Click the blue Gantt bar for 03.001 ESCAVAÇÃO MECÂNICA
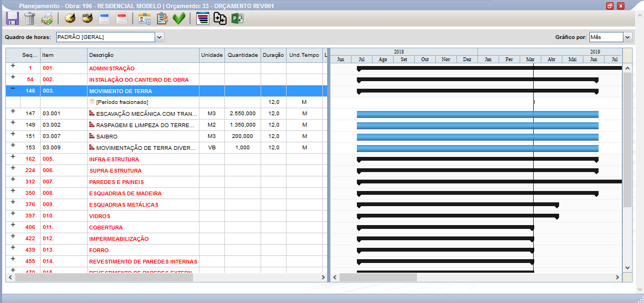The height and width of the screenshot is (303, 644). pyautogui.click(x=477, y=114)
